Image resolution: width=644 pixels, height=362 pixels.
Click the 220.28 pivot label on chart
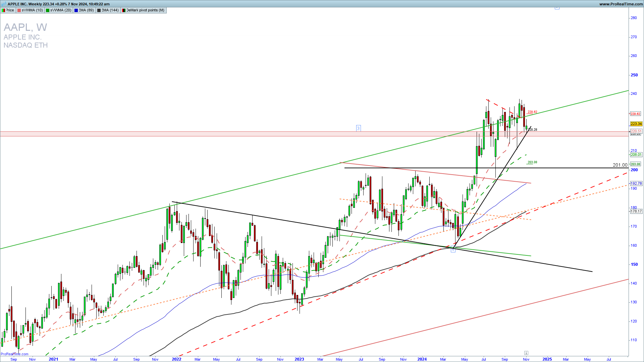[x=532, y=130]
